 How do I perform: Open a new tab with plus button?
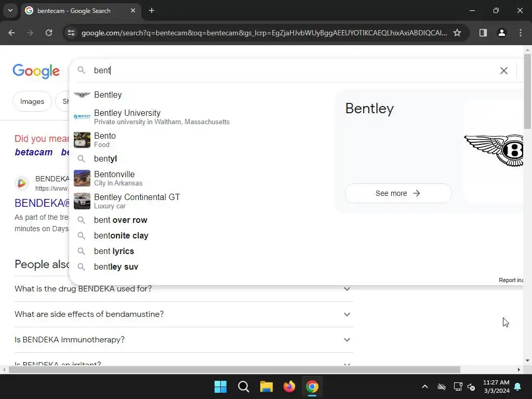[152, 10]
